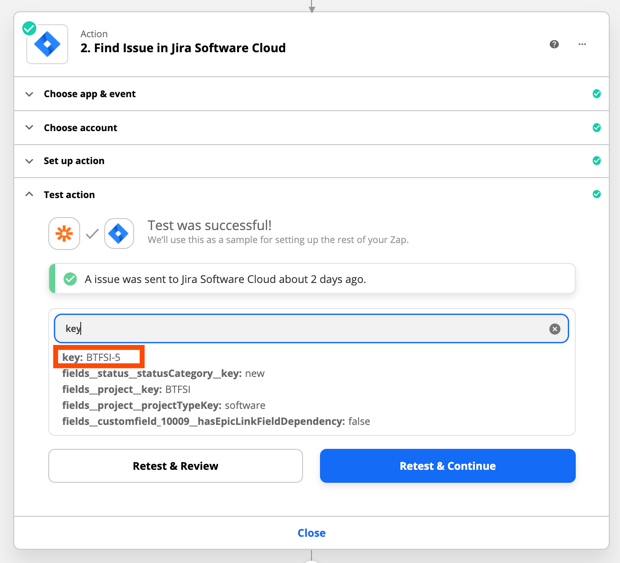The height and width of the screenshot is (563, 620).
Task: Select 'fields__project__projectTypeKey: software' result
Action: pos(164,405)
